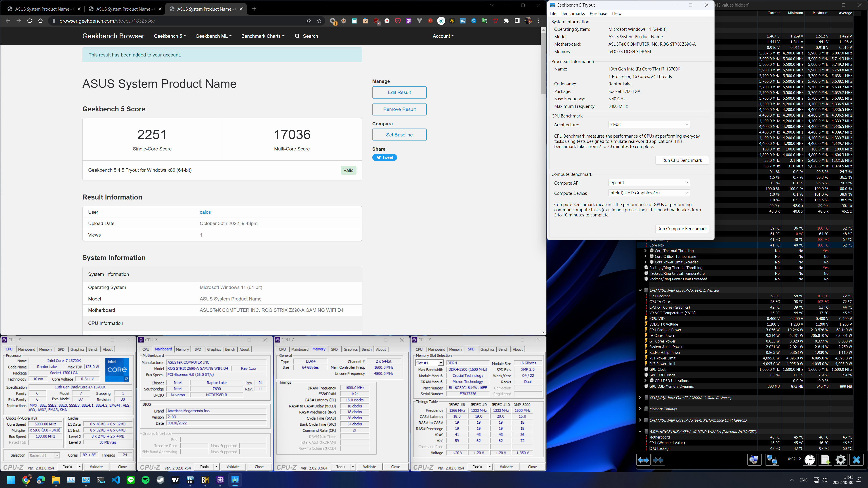Open Spotify from the taskbar
Image resolution: width=868 pixels, height=488 pixels.
pyautogui.click(x=146, y=480)
